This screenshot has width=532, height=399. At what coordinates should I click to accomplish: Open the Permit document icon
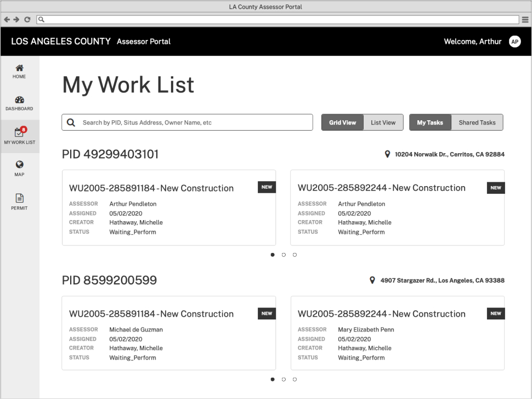point(19,201)
